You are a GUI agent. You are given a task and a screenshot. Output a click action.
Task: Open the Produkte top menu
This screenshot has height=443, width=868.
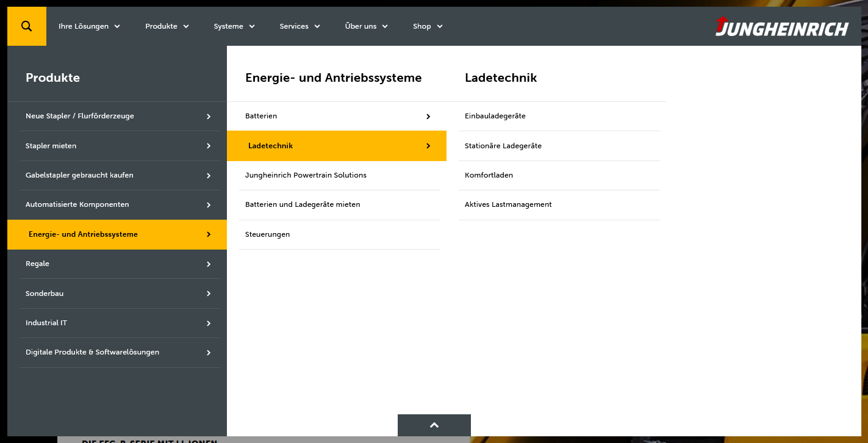click(161, 26)
